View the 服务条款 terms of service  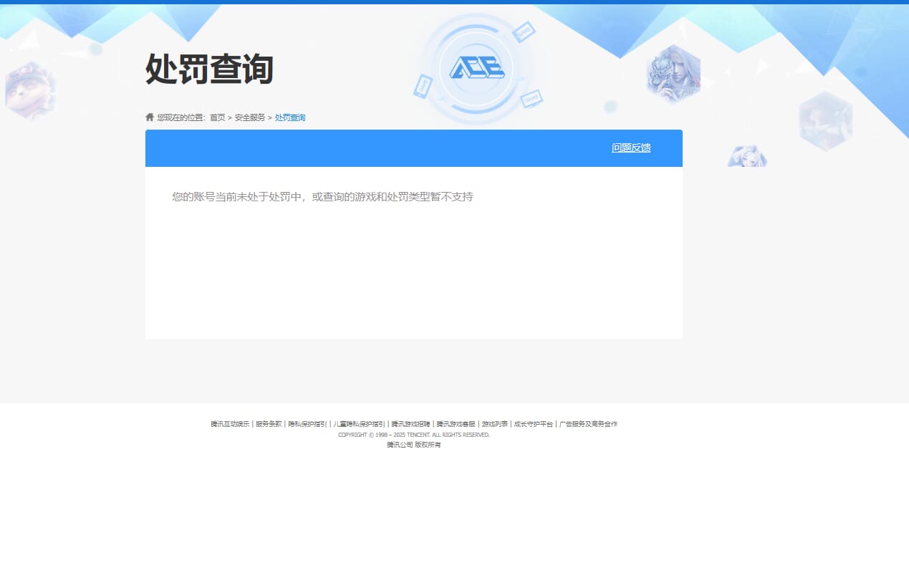pos(268,424)
